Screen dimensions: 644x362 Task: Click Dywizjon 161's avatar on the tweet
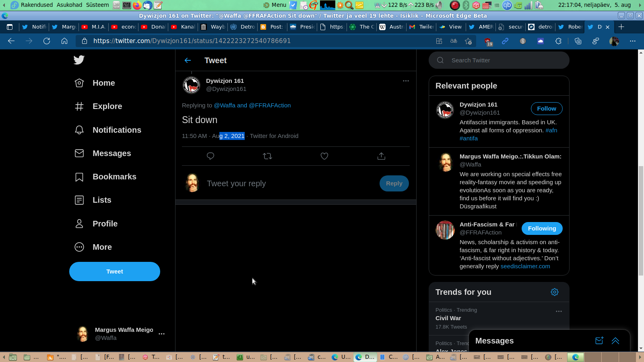click(192, 85)
